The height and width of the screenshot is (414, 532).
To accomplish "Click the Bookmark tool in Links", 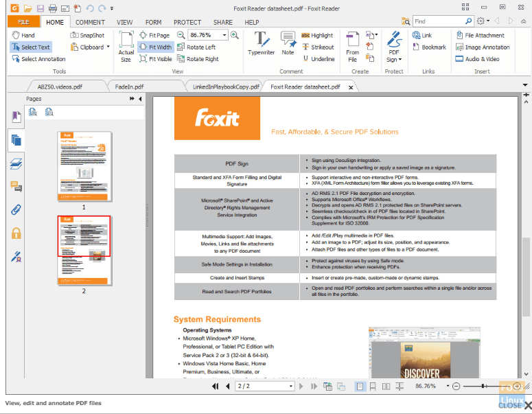I will [x=429, y=47].
